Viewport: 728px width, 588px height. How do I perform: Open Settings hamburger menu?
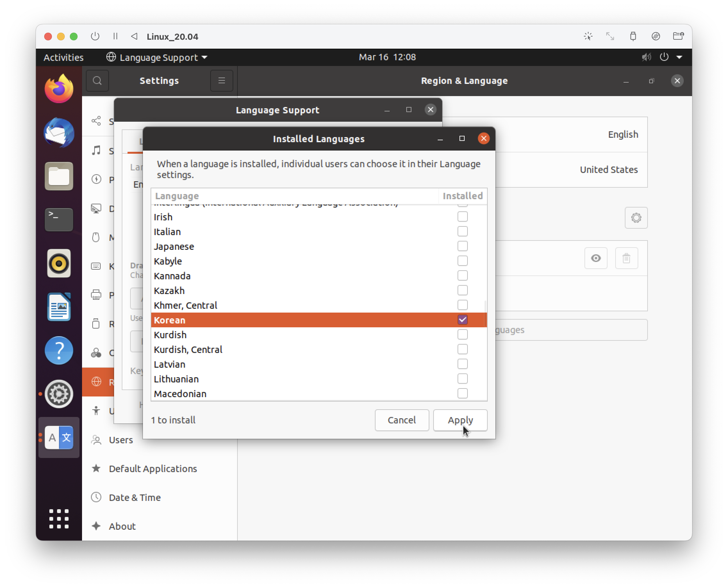pyautogui.click(x=221, y=81)
